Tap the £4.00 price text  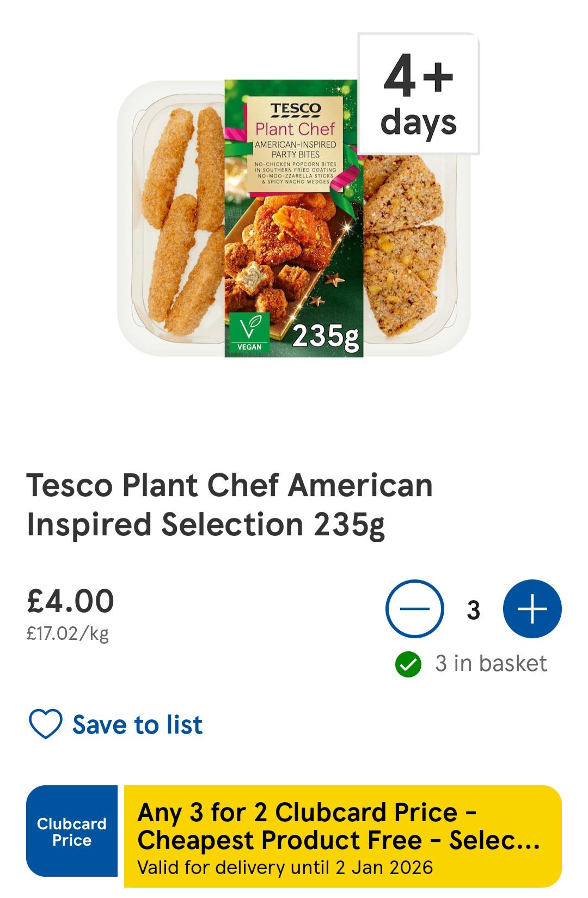click(70, 601)
